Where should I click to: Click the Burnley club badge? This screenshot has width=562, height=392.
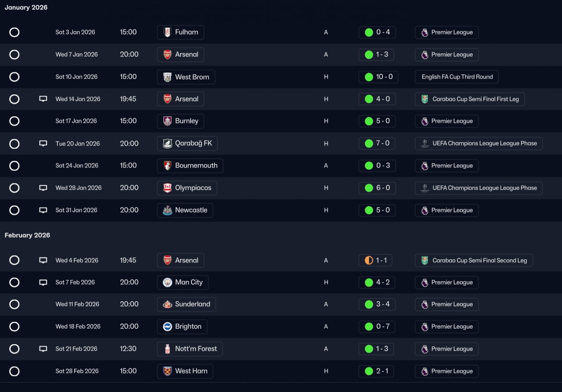(167, 121)
